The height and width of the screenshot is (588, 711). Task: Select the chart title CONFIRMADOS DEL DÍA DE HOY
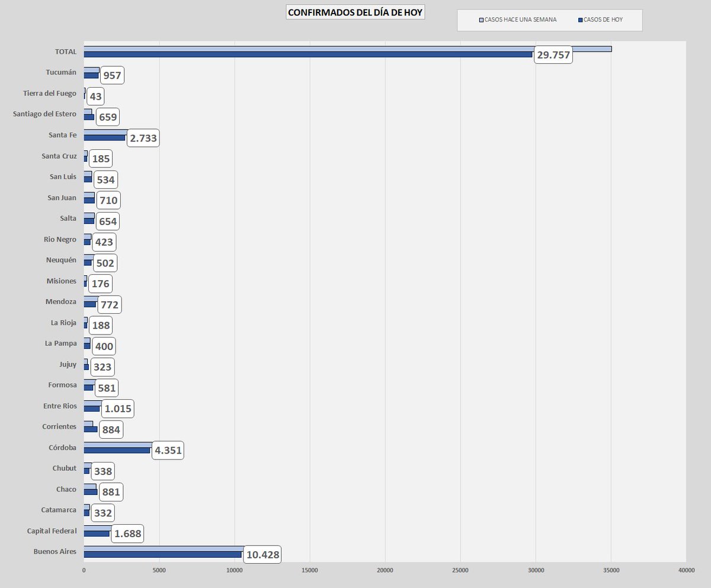355,12
